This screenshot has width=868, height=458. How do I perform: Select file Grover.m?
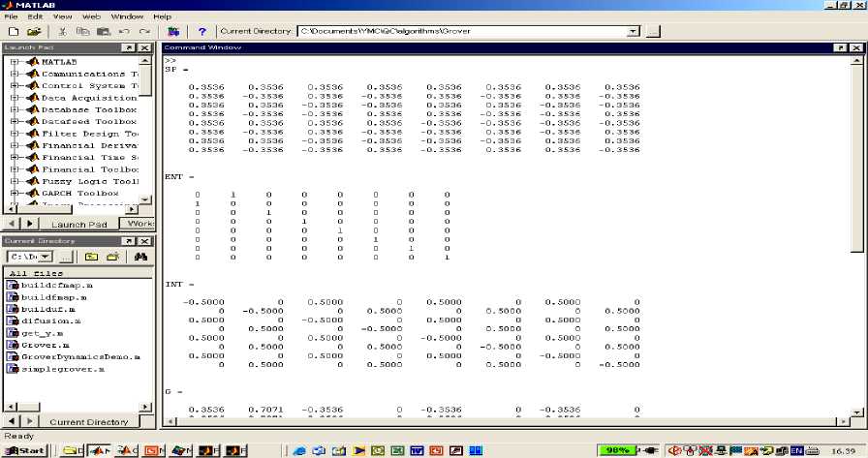45,345
